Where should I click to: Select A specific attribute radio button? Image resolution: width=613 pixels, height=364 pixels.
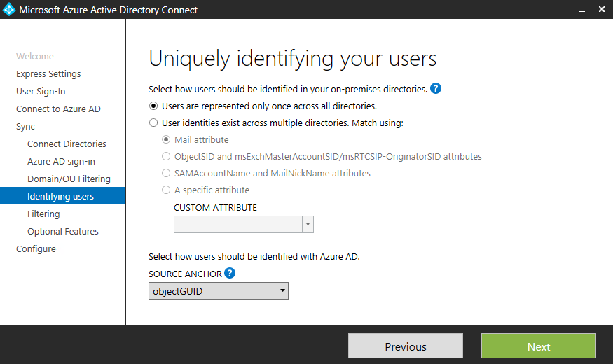[166, 190]
